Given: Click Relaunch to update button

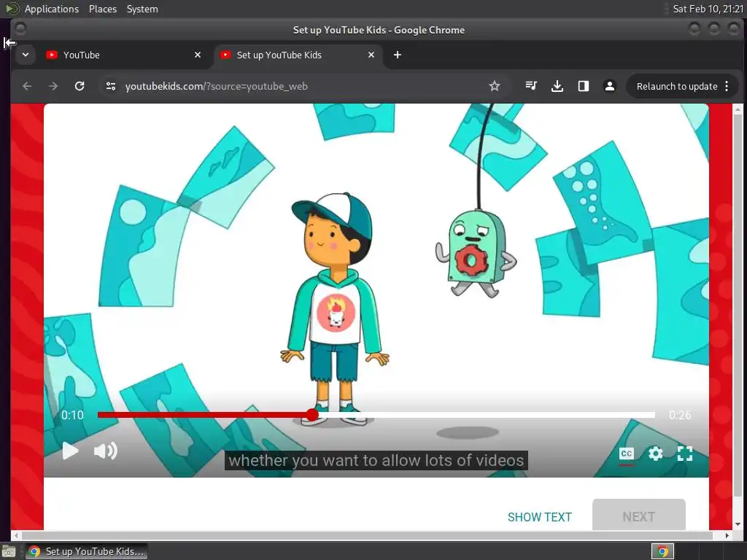Looking at the screenshot, I should coord(676,86).
